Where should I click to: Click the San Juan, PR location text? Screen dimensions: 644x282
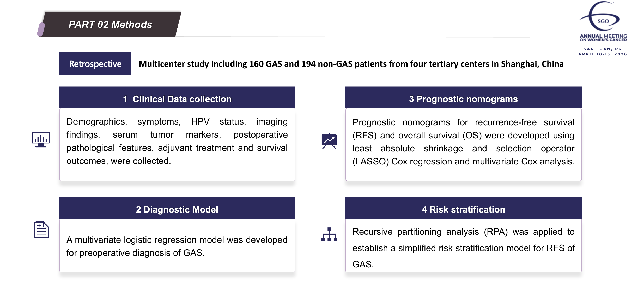coord(603,49)
